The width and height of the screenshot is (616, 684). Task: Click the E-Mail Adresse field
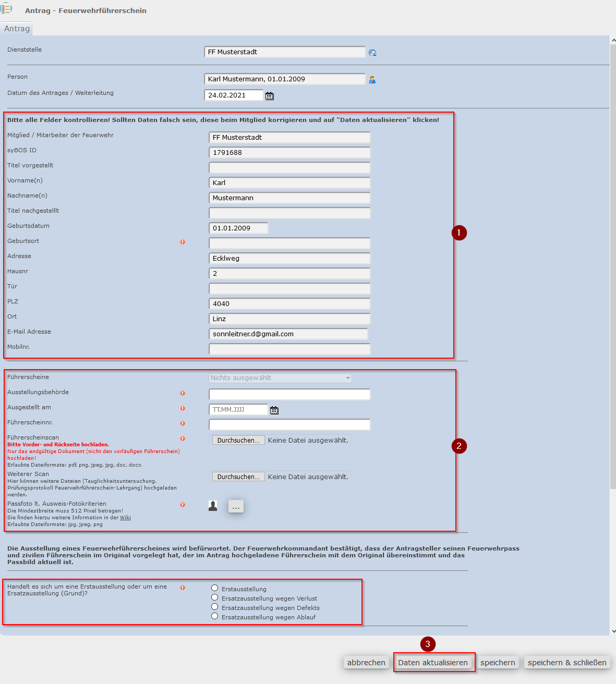click(x=288, y=334)
